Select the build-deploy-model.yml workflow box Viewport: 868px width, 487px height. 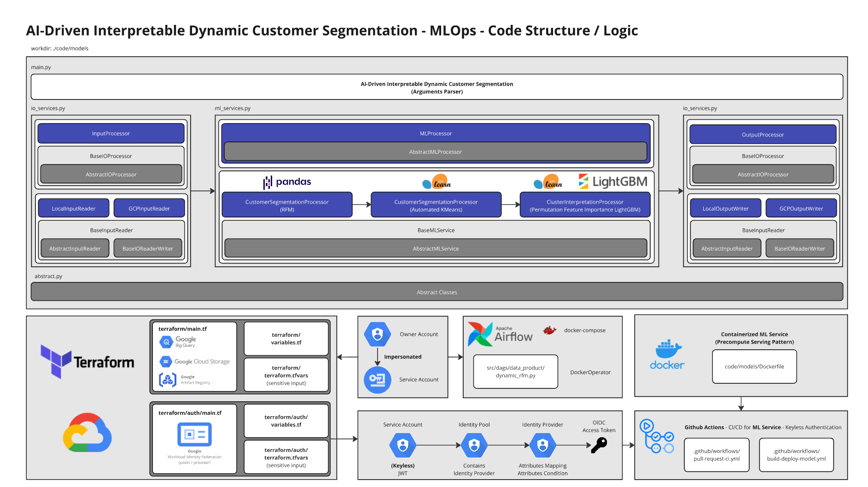pos(797,455)
